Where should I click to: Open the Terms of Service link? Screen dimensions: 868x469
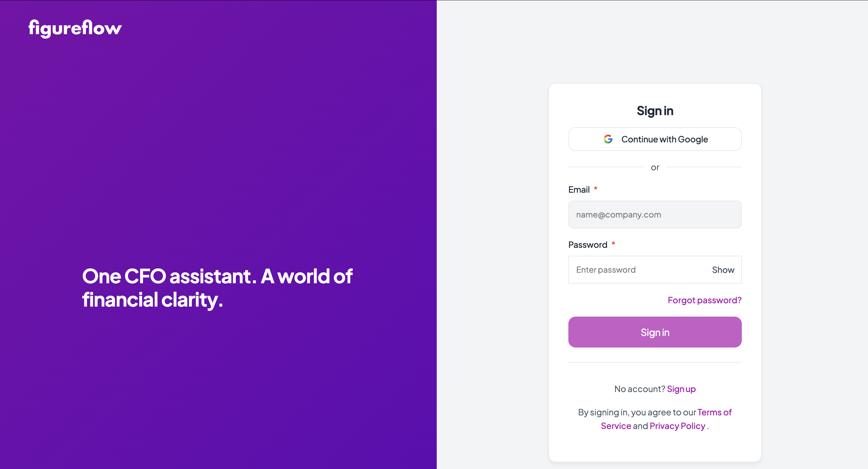coord(666,419)
